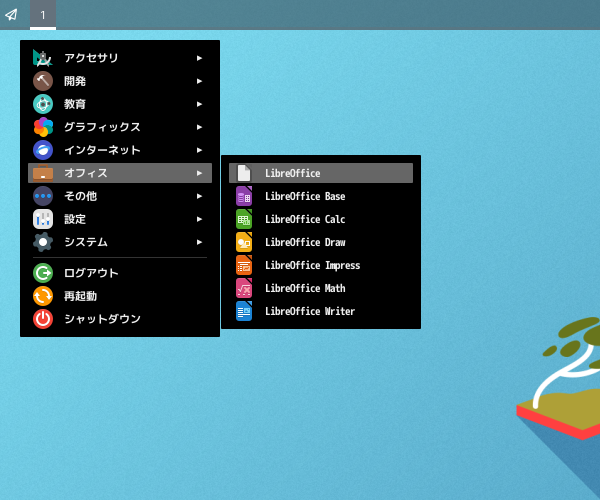Click the その他 three-dots icon
Image resolution: width=600 pixels, height=500 pixels.
click(43, 196)
